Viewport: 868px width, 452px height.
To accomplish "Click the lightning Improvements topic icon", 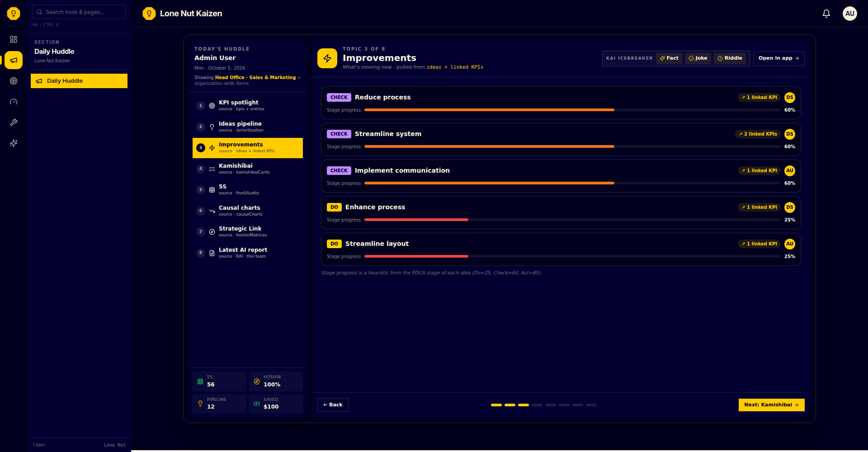I will click(x=327, y=58).
